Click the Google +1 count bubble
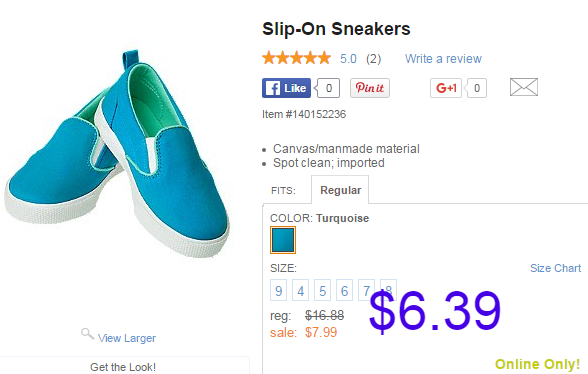 tap(476, 88)
